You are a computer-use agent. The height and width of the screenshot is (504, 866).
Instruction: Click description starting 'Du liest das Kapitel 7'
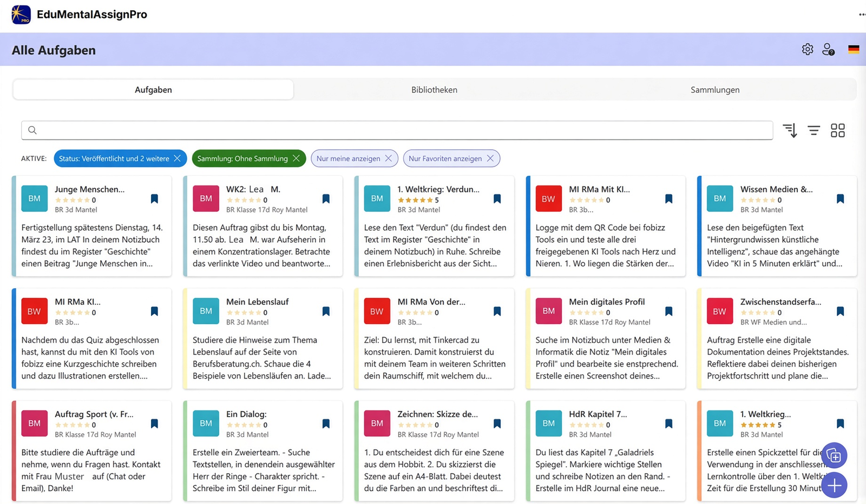603,470
